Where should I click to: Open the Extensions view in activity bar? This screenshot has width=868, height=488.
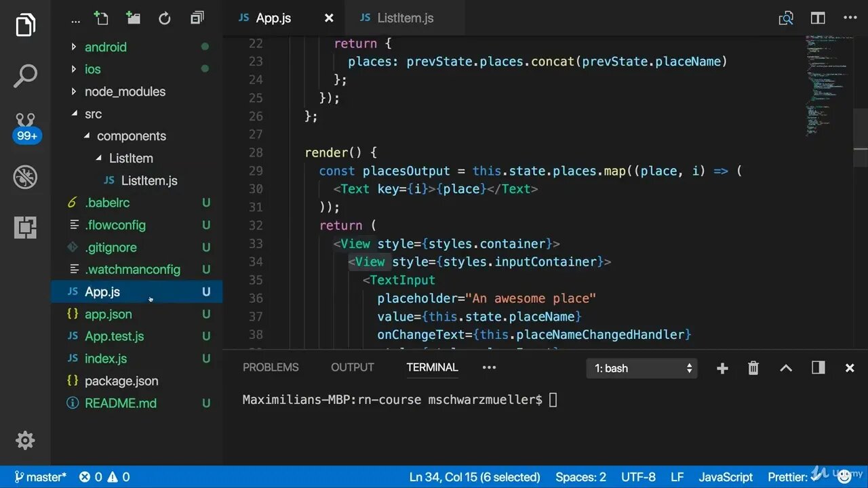pos(25,228)
